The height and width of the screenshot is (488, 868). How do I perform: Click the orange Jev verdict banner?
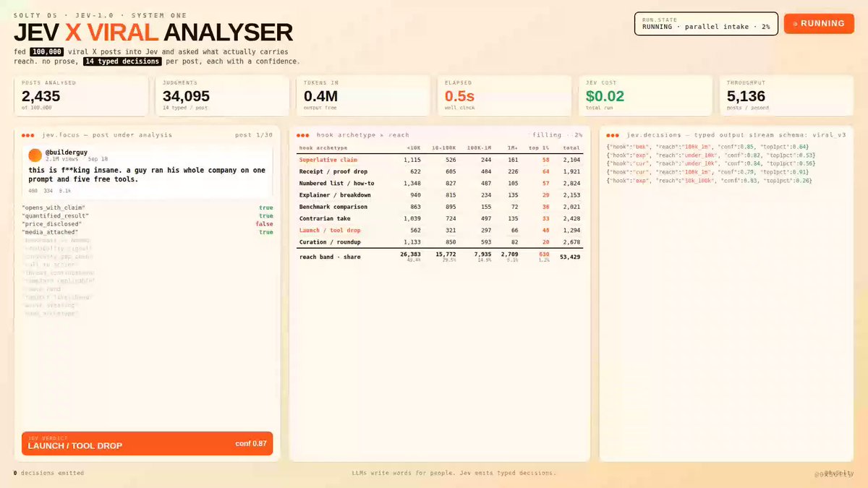click(148, 443)
